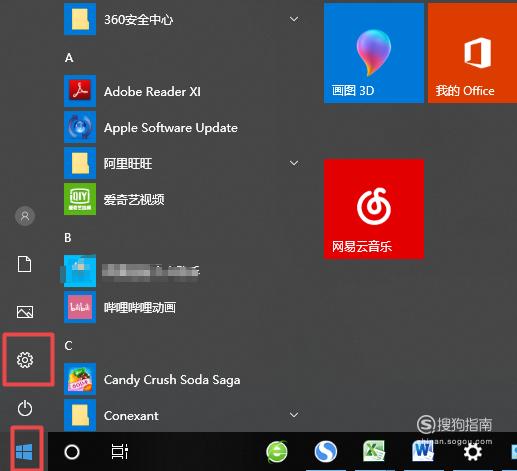Open Settings gear on taskbar
517x471 pixels.
(473, 452)
